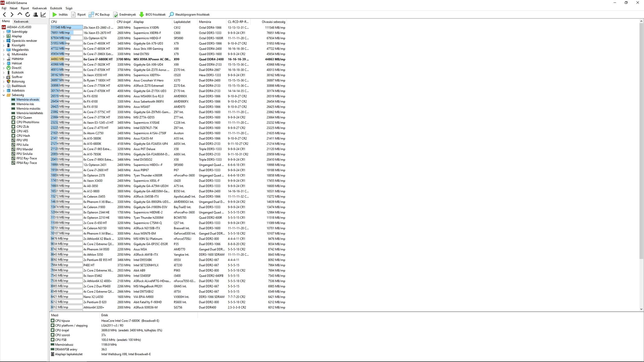
Task: Click the Back navigation arrow
Action: 4,15
